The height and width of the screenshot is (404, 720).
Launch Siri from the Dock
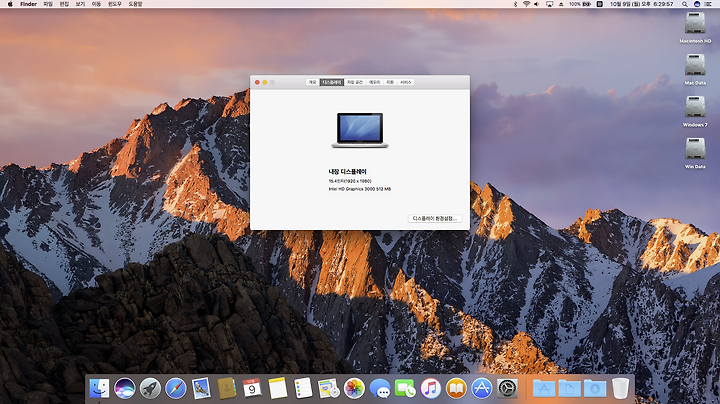pos(125,388)
